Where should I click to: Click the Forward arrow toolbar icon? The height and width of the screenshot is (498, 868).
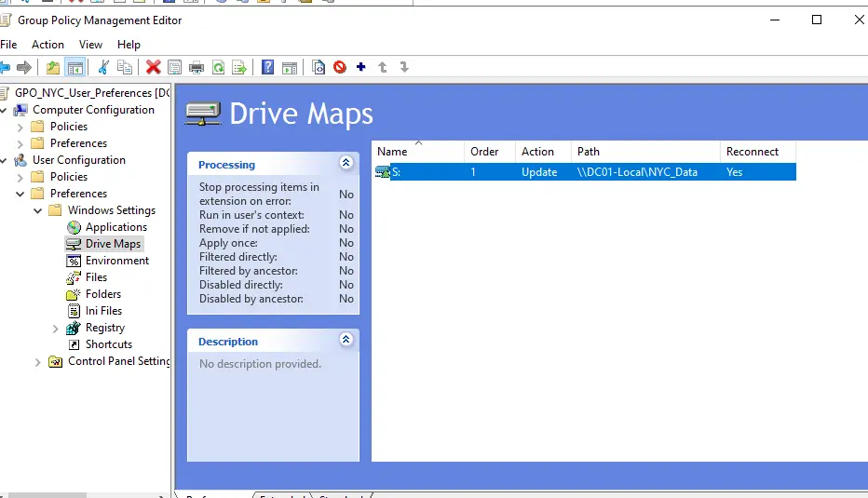click(x=24, y=68)
